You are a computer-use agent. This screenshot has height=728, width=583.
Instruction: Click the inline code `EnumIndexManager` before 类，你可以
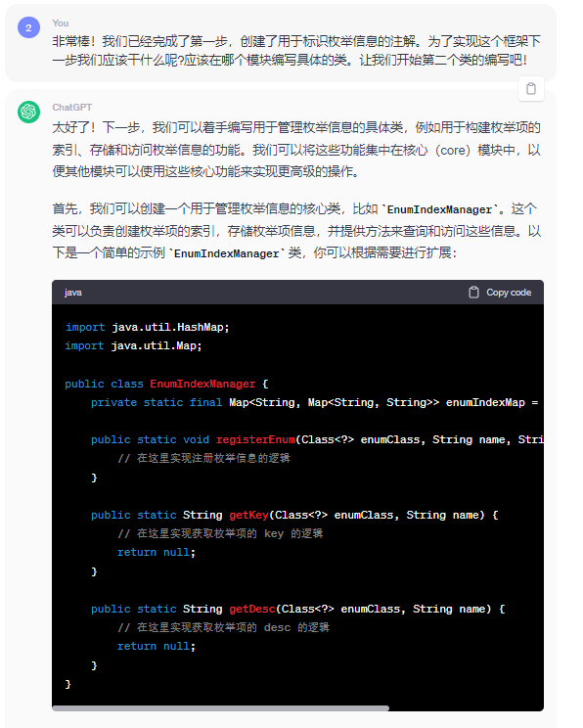tap(227, 253)
